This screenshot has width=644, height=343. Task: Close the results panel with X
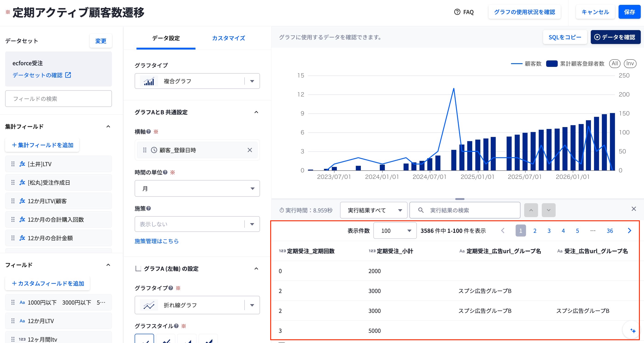634,209
